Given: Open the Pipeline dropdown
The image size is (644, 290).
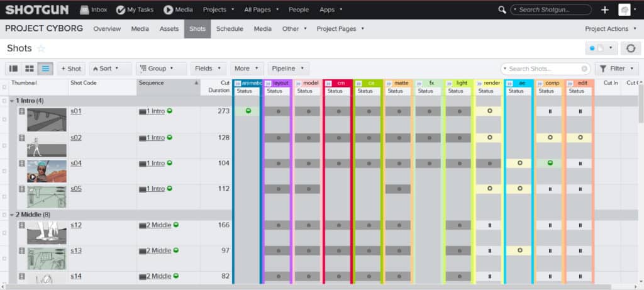Looking at the screenshot, I should tap(288, 69).
